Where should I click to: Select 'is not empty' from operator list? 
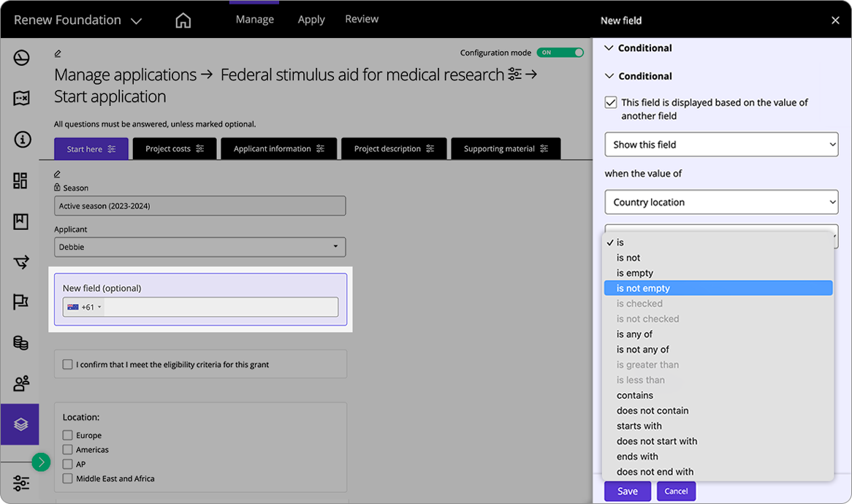pos(643,289)
